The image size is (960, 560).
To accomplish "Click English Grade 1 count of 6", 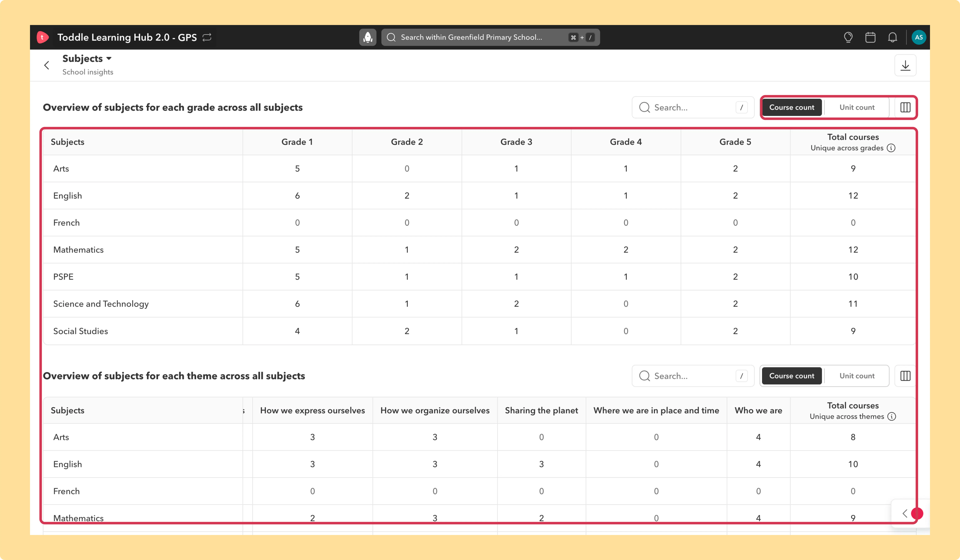I will 297,196.
